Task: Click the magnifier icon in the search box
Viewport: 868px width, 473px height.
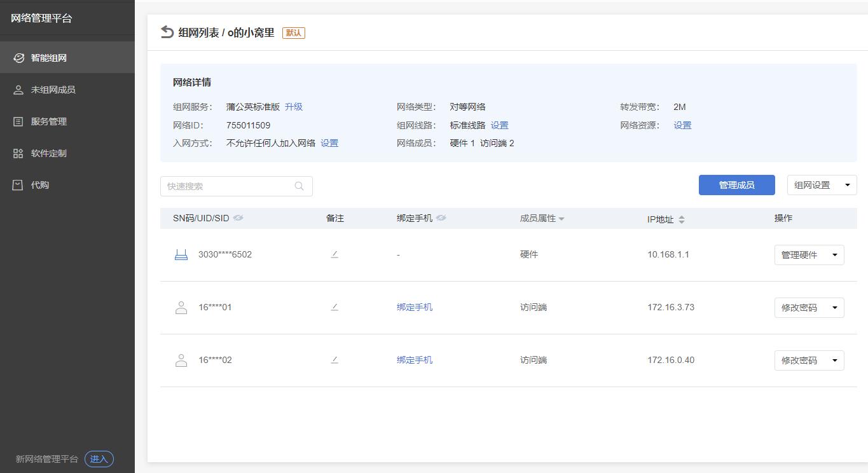Action: [x=299, y=186]
